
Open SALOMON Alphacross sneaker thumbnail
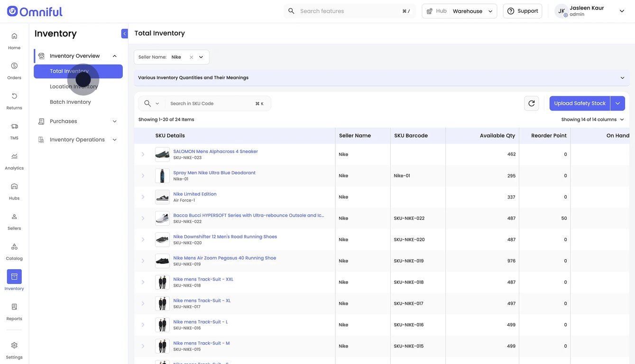click(x=162, y=155)
